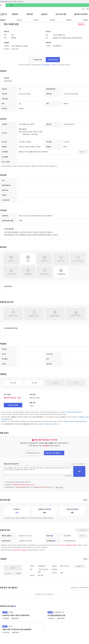The width and height of the screenshot is (89, 644).
Task: Click the 직원대출제도 icon
Action: [x=28, y=272]
